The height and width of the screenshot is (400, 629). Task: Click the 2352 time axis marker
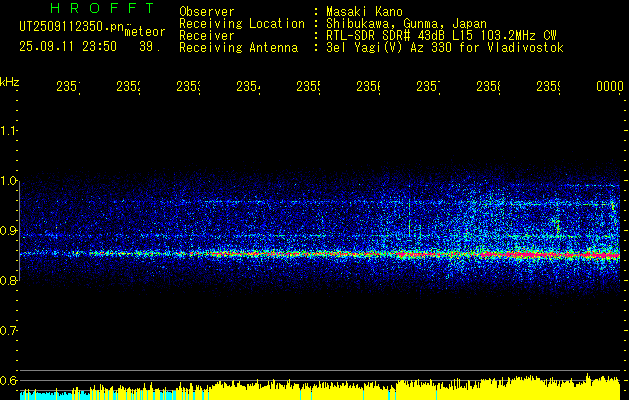[128, 86]
